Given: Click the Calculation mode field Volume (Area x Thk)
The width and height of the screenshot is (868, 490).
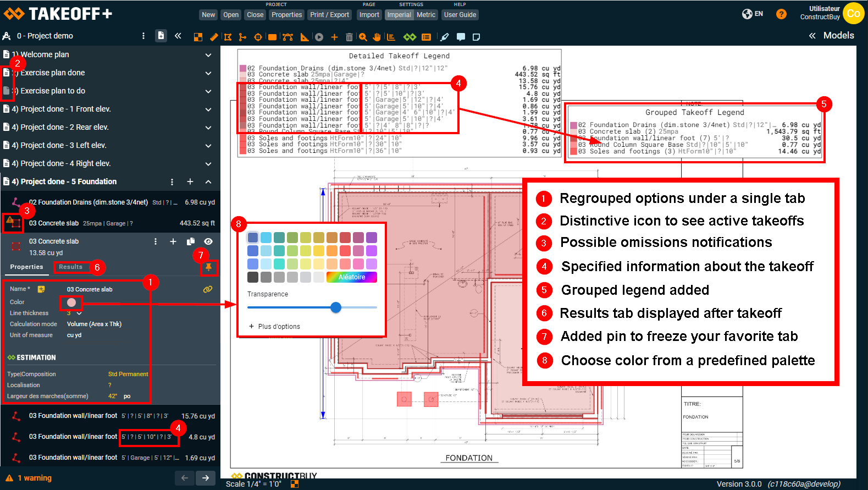Looking at the screenshot, I should click(94, 324).
